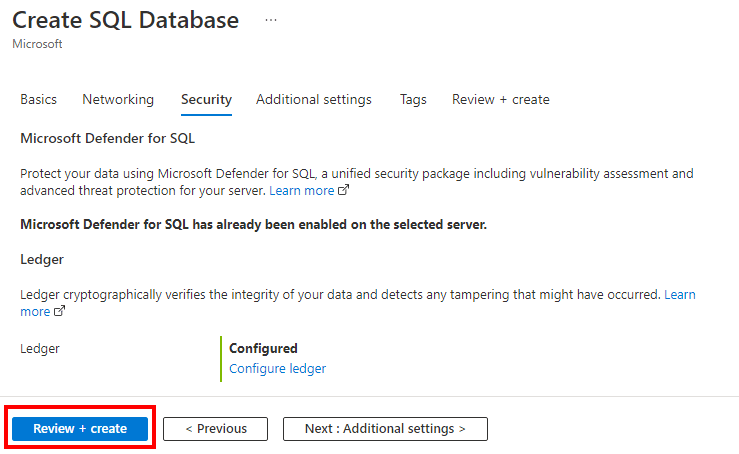Switch to the Review + create tab
739x454 pixels.
[x=501, y=99]
